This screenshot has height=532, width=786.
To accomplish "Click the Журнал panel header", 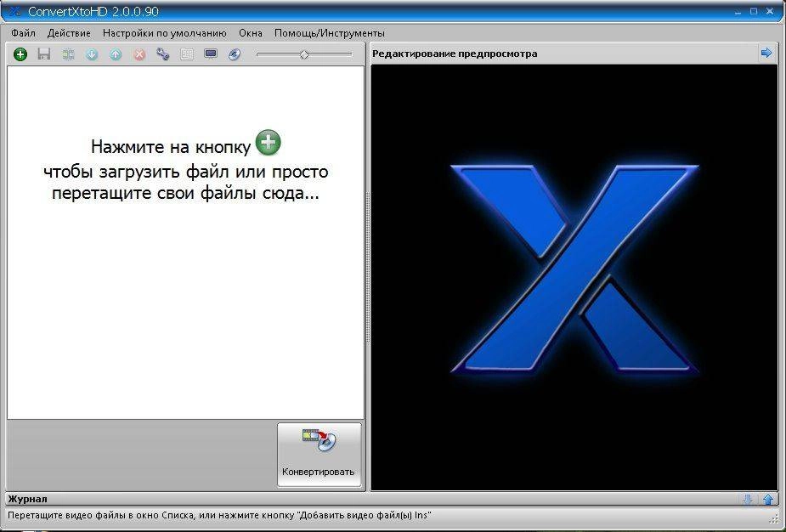I will click(393, 499).
